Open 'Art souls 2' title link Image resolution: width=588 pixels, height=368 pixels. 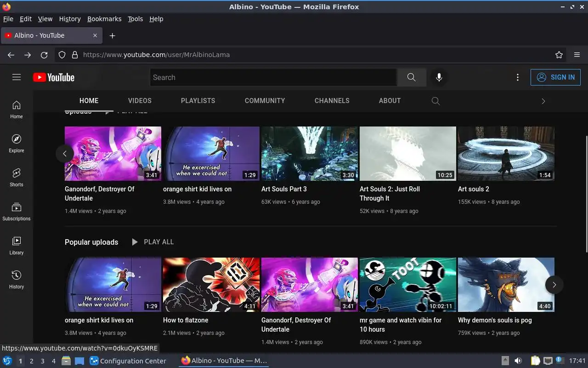click(x=473, y=189)
